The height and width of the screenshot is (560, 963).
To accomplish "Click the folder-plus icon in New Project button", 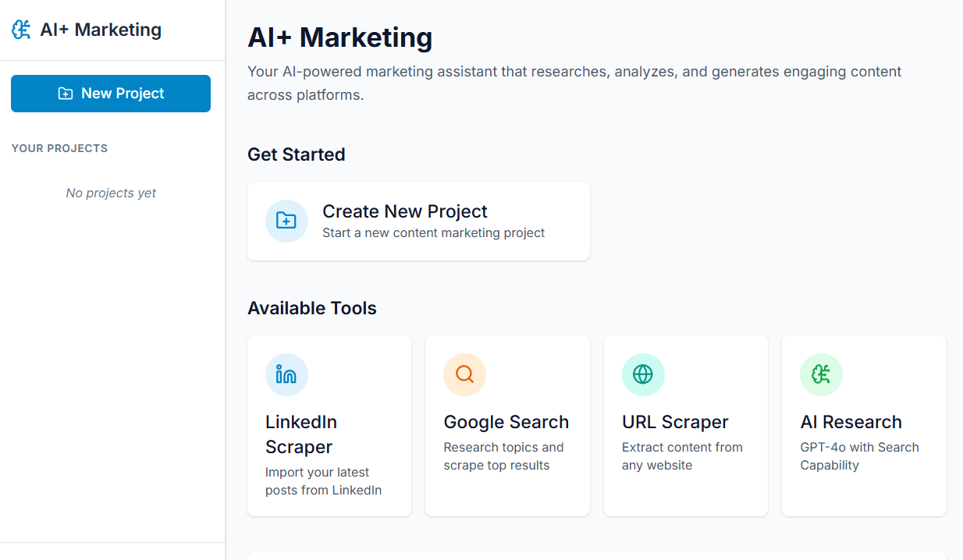I will pyautogui.click(x=66, y=94).
